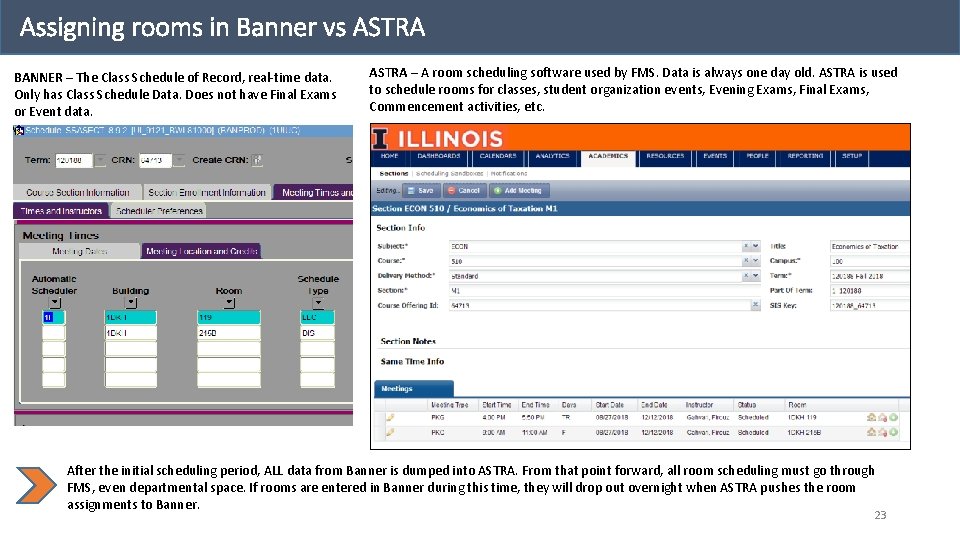Click the Term input field in Banner
The height and width of the screenshot is (540, 960).
(73, 160)
